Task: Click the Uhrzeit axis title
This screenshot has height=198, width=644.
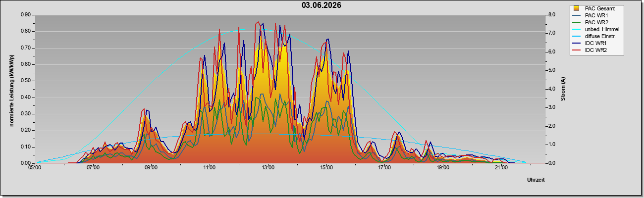Action: pos(536,180)
